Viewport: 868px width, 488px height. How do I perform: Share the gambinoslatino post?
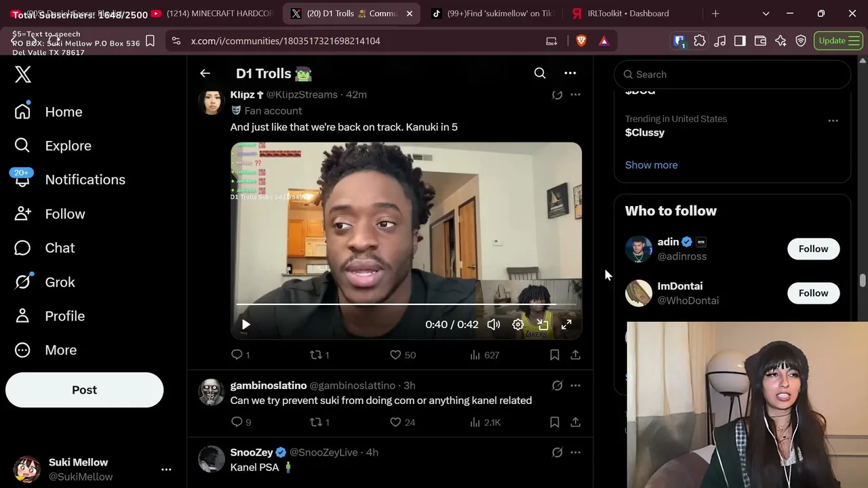click(x=575, y=422)
